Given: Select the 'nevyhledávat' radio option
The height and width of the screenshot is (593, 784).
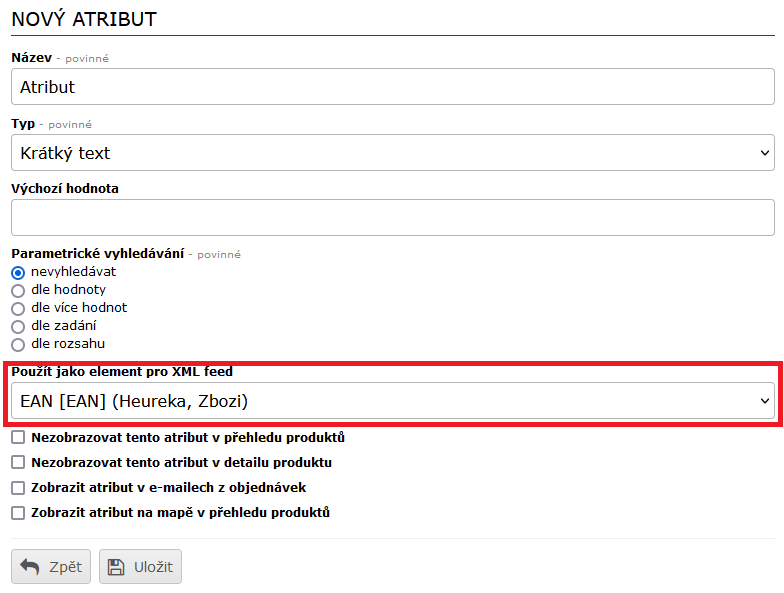Looking at the screenshot, I should coord(18,272).
